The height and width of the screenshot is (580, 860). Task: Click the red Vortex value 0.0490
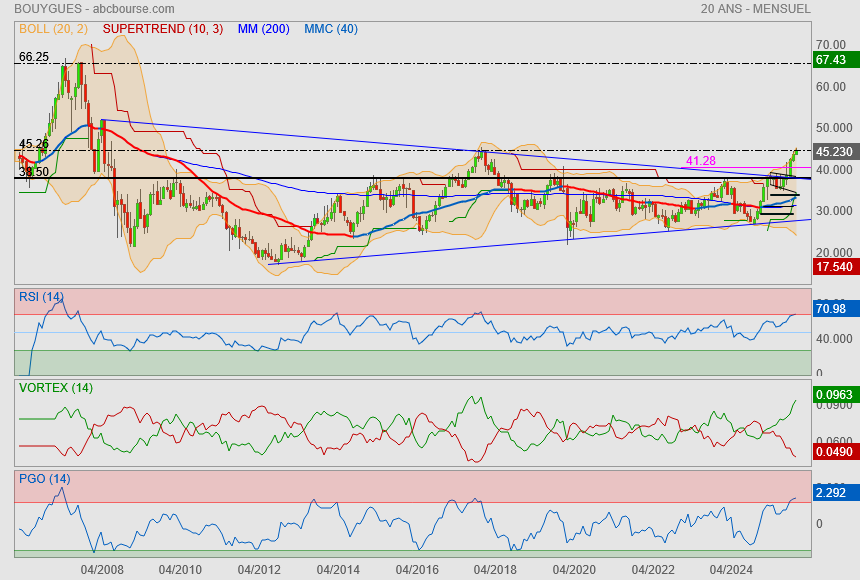[x=834, y=452]
